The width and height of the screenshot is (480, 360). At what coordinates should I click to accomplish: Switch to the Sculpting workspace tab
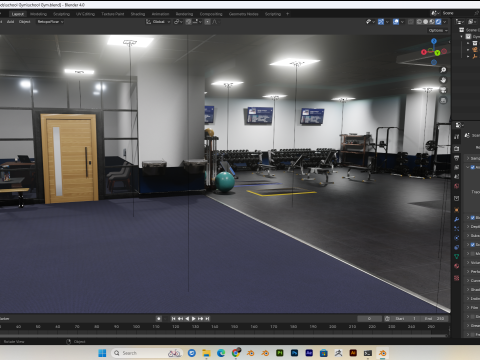61,14
